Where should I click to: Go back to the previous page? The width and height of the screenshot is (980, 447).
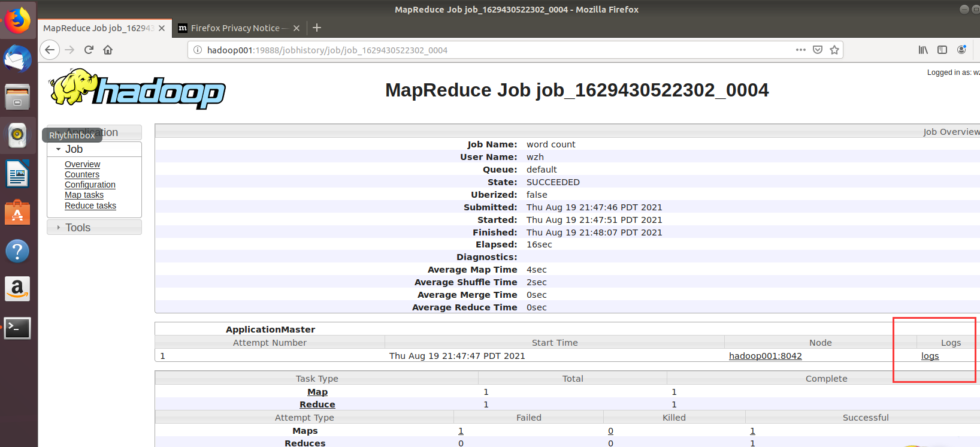pyautogui.click(x=50, y=50)
